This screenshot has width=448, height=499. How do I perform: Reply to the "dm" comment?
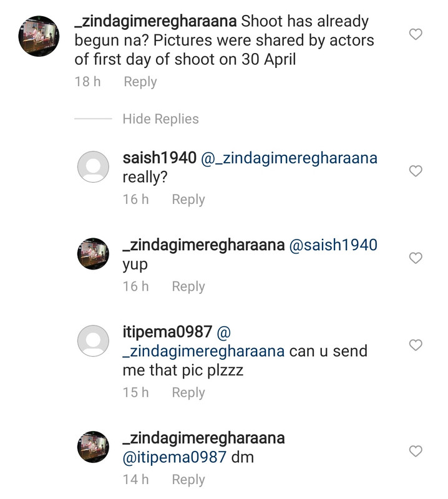188,480
